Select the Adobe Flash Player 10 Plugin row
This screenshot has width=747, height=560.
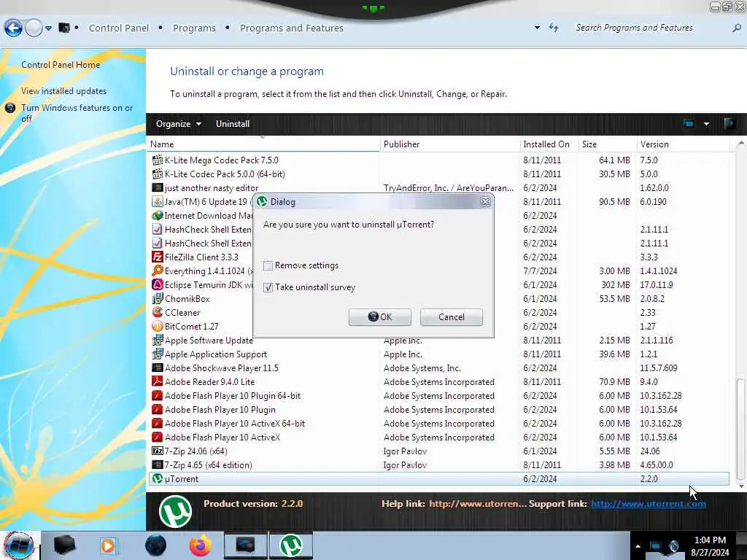click(x=438, y=410)
